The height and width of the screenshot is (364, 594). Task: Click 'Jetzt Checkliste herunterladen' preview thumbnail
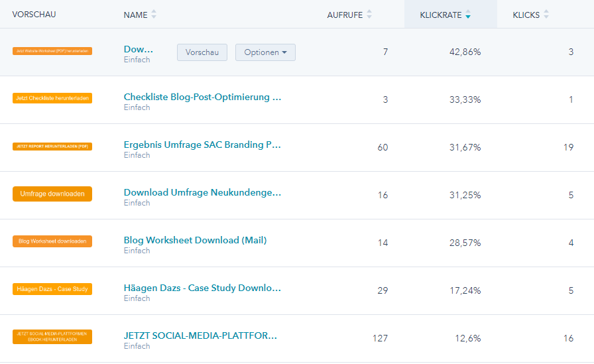point(52,98)
